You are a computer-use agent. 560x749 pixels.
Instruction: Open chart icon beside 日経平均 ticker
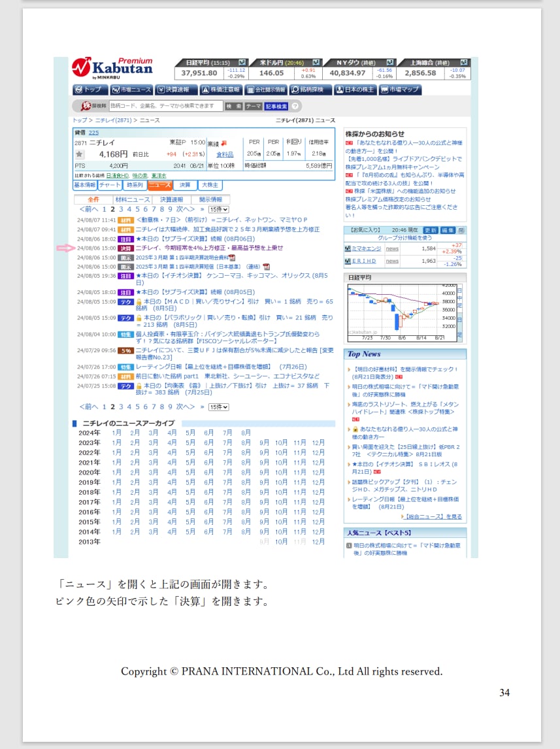point(242,63)
